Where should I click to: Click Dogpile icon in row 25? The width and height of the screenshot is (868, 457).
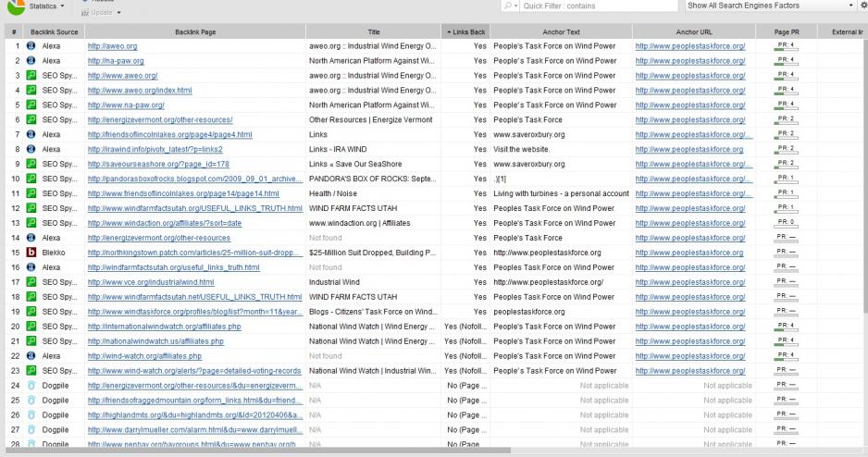click(31, 400)
